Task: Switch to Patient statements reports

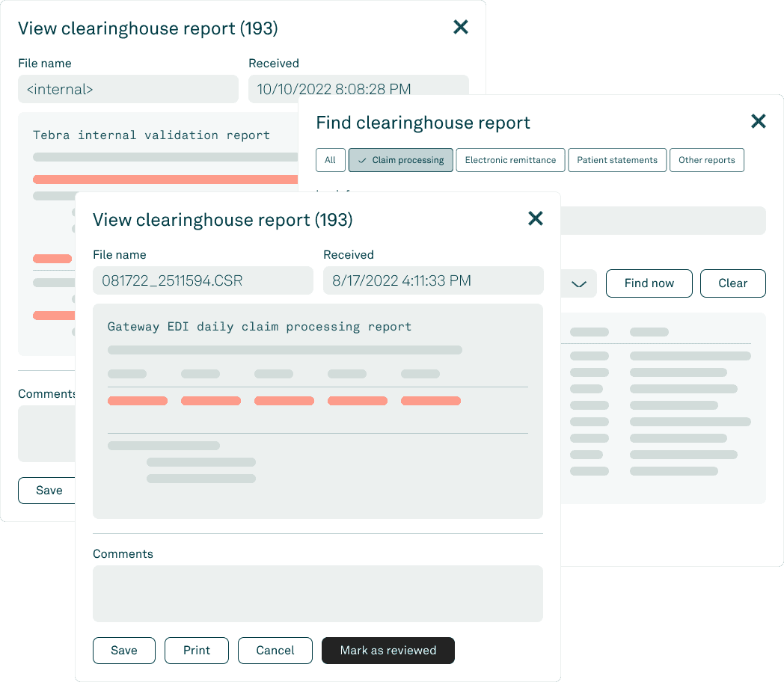Action: coord(616,160)
